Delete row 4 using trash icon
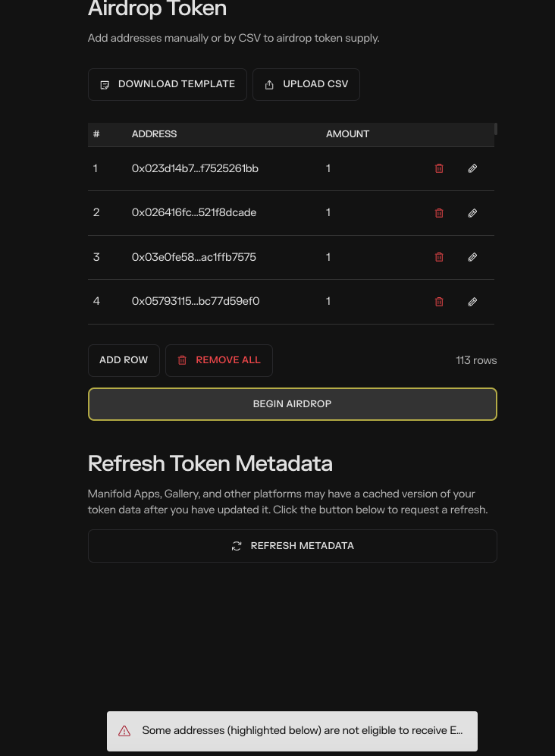 pos(439,302)
